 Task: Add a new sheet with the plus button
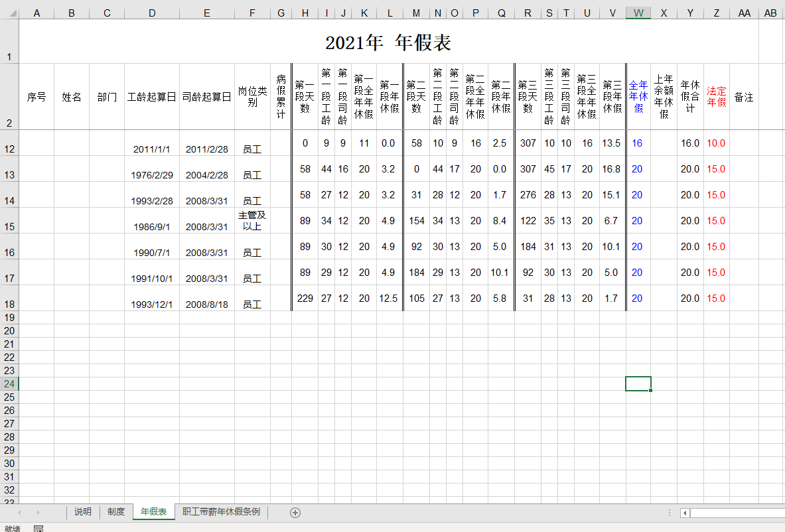pyautogui.click(x=295, y=513)
